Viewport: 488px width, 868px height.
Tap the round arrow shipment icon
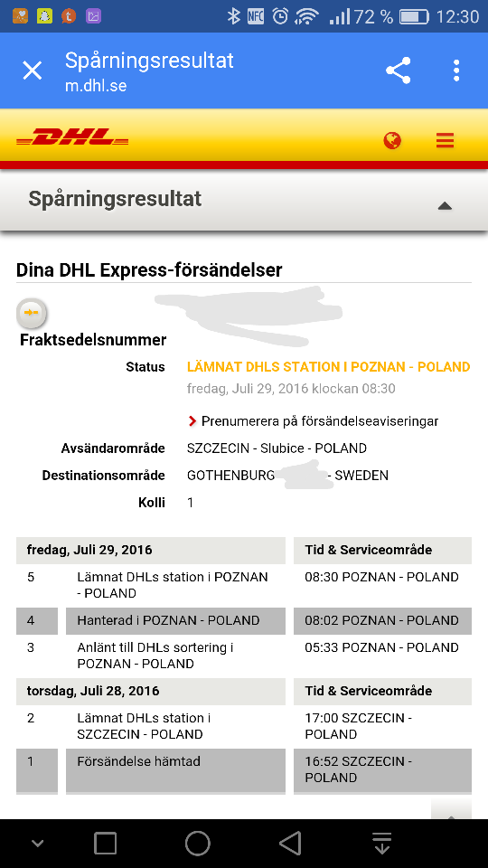33,314
